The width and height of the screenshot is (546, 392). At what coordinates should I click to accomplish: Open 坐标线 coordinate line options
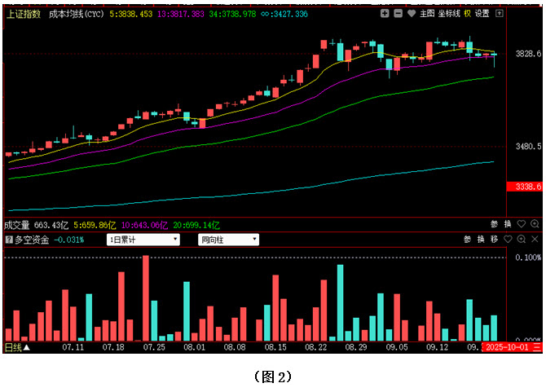point(449,14)
